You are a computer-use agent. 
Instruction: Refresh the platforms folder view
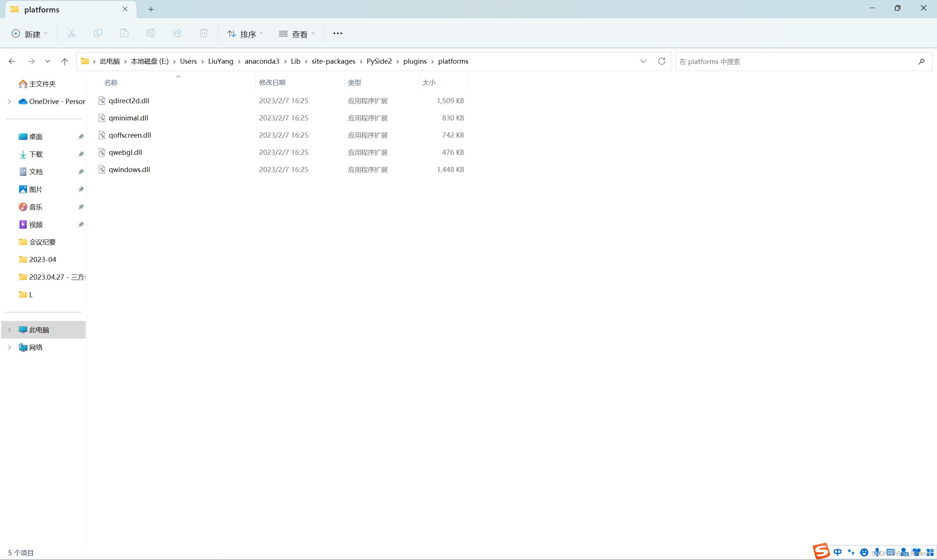[661, 61]
